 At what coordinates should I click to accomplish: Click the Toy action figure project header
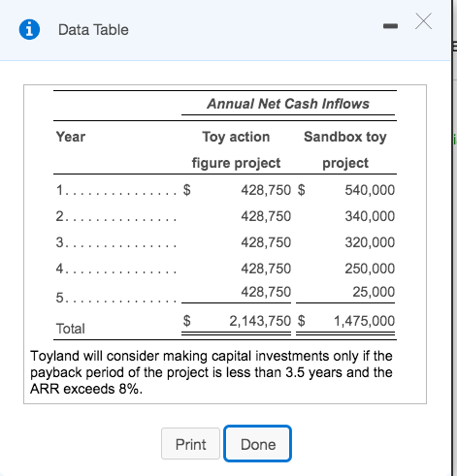pyautogui.click(x=236, y=149)
